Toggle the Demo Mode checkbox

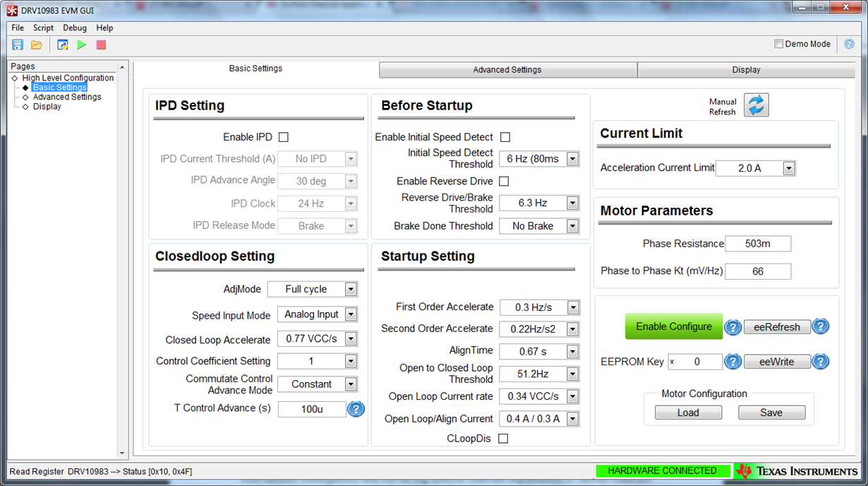coord(779,44)
